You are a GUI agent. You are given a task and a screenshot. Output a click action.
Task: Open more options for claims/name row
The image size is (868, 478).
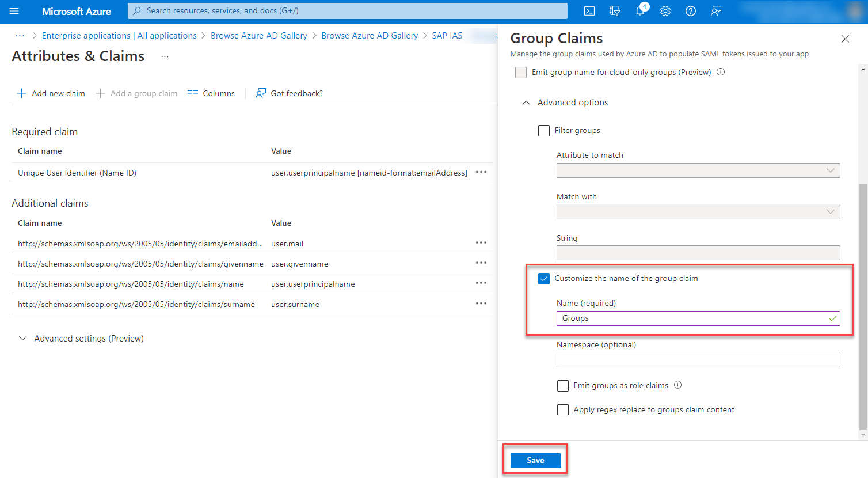[x=481, y=283]
